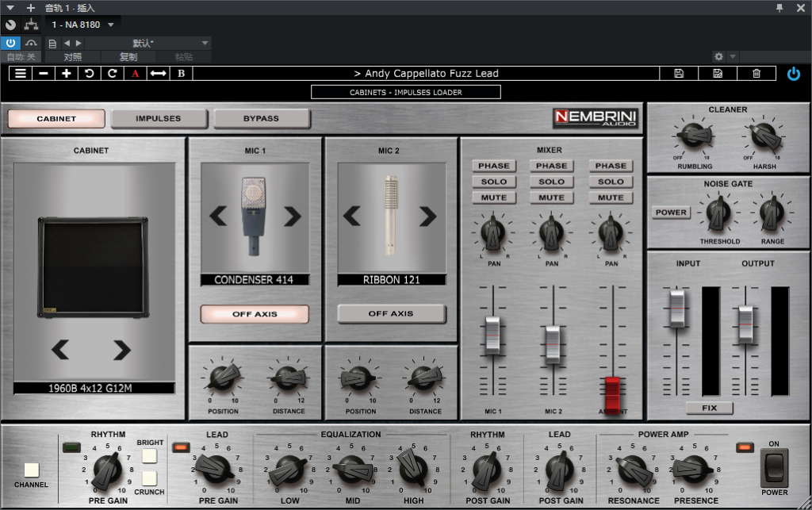Select next cabinet with right arrow

point(121,350)
